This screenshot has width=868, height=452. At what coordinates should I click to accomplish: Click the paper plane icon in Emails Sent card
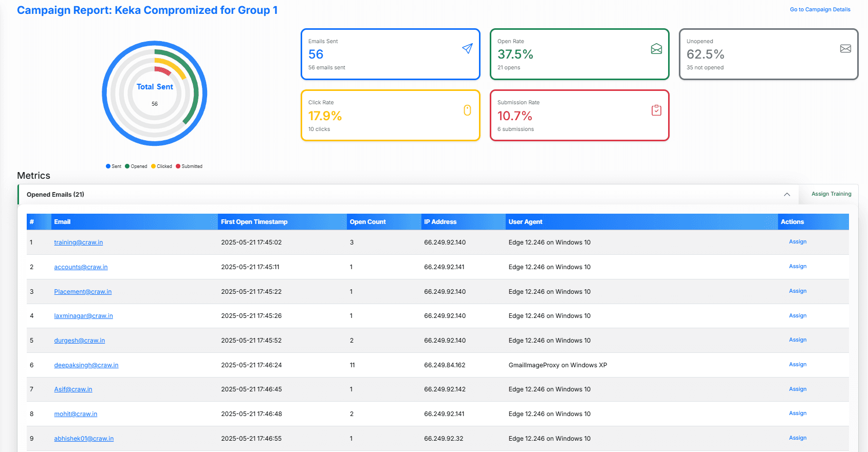coord(467,48)
